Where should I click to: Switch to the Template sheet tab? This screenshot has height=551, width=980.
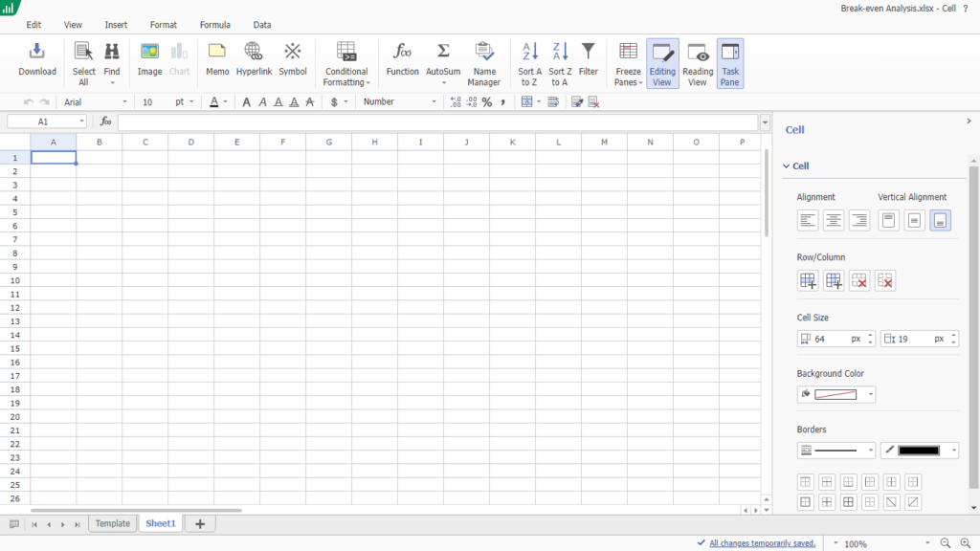pos(113,523)
